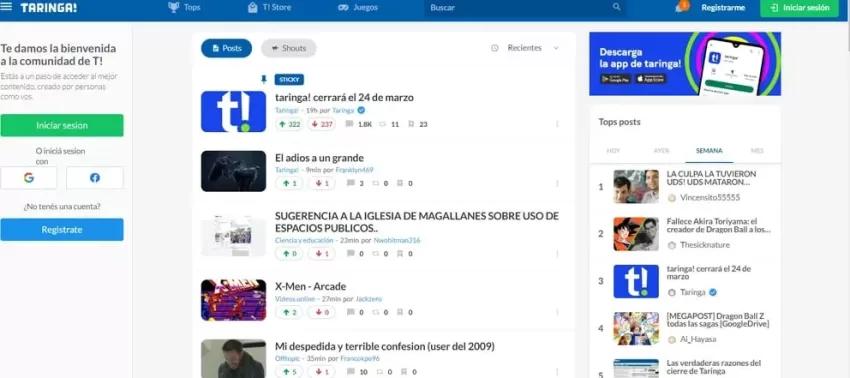Screen dimensions: 850x378
Task: Click the Registrarme link in header
Action: pyautogui.click(x=723, y=8)
